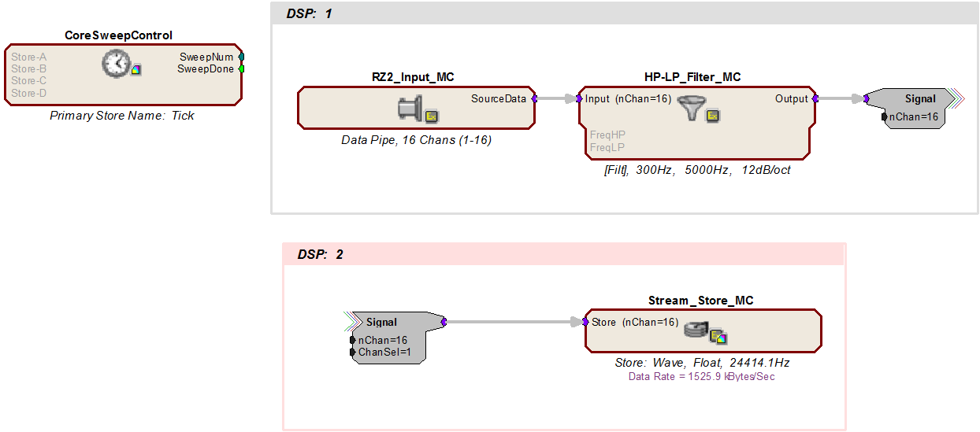Click the nChan=16 pin on DSP 1 Signal
This screenshot has height=432, width=980.
(x=885, y=116)
